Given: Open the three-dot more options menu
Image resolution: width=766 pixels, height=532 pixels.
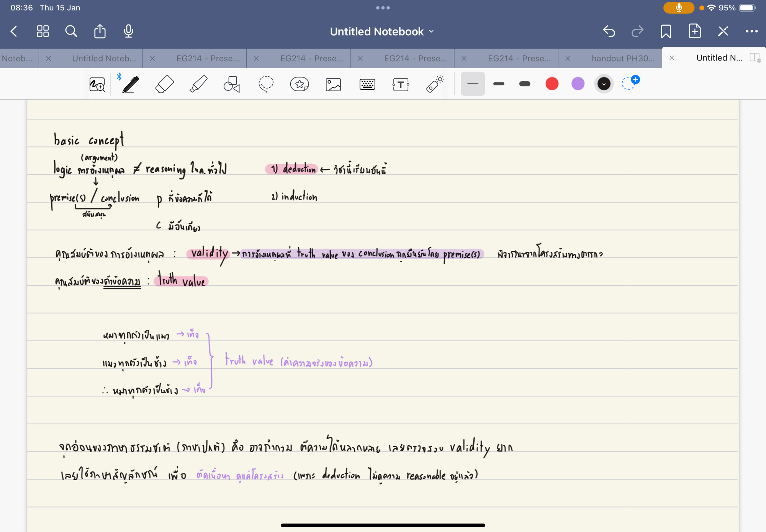Looking at the screenshot, I should [751, 31].
